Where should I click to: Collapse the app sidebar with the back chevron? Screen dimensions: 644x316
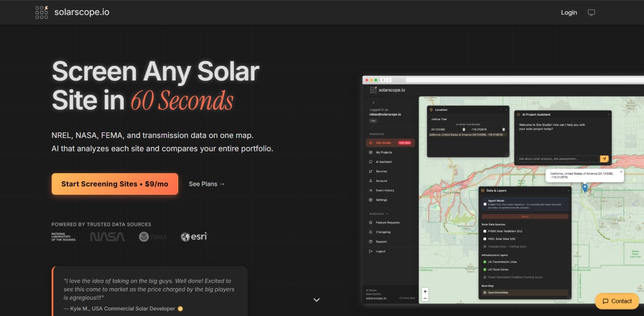373,103
